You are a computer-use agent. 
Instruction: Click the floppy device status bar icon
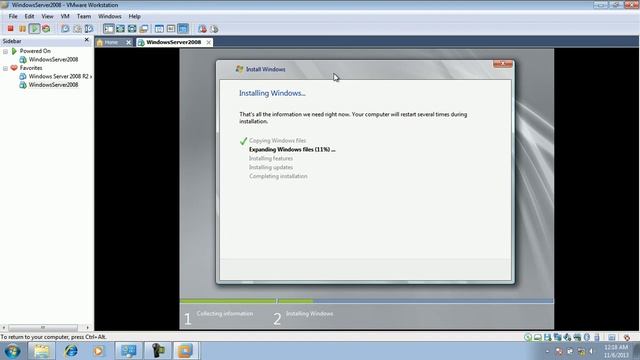[x=547, y=337]
